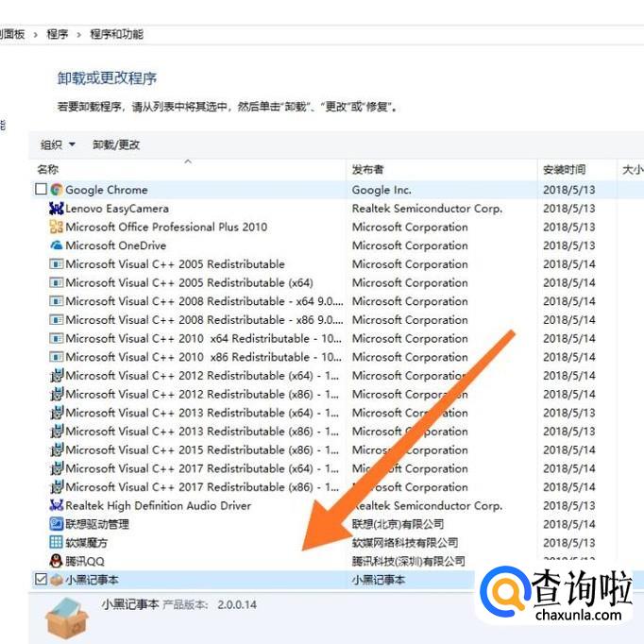The width and height of the screenshot is (644, 644).
Task: Click the Visual C++ 2010 x86 icon
Action: (x=57, y=357)
